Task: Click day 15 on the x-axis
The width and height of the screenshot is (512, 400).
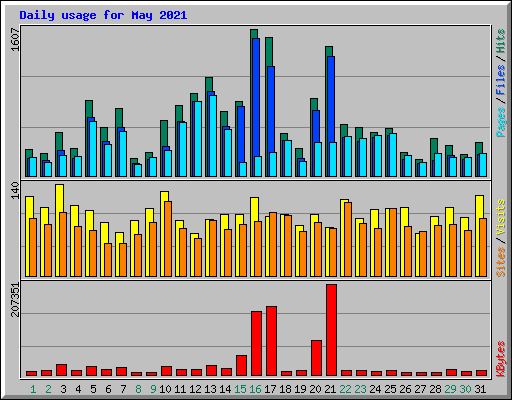Action: click(x=240, y=389)
